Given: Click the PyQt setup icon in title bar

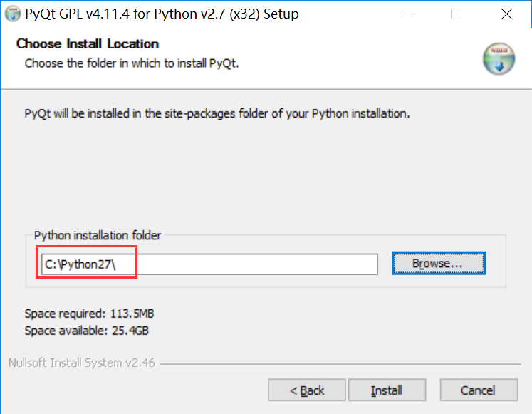Looking at the screenshot, I should point(13,14).
